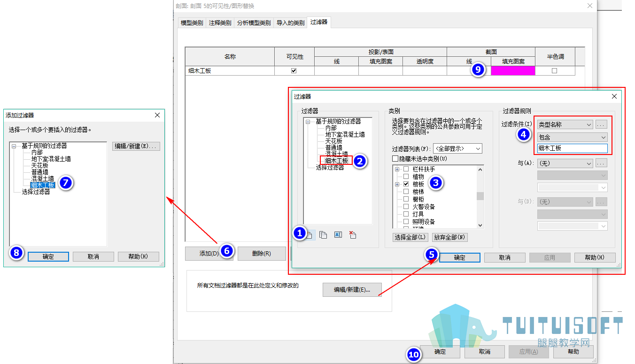
Task: Click 取消 in the 过滤器 dialog
Action: 505,257
